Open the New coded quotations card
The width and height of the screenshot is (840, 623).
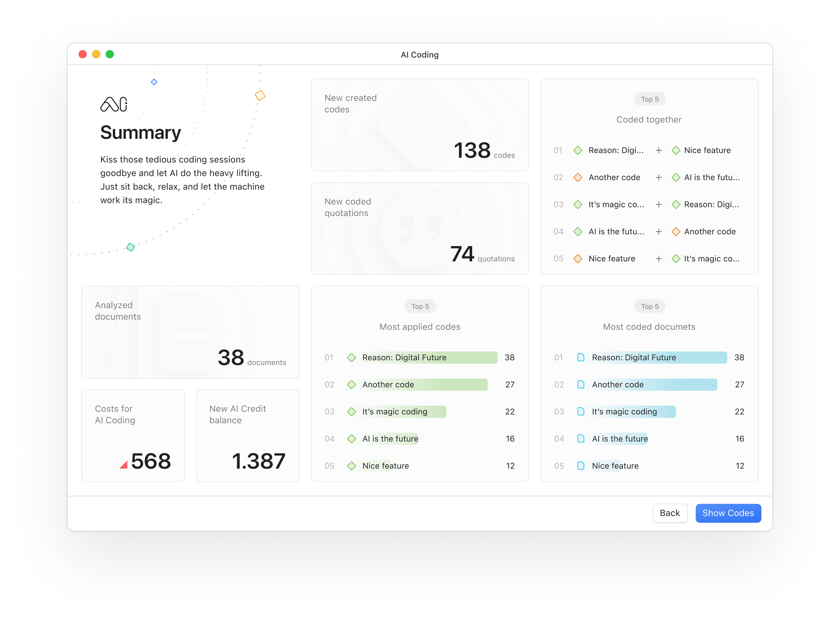419,229
